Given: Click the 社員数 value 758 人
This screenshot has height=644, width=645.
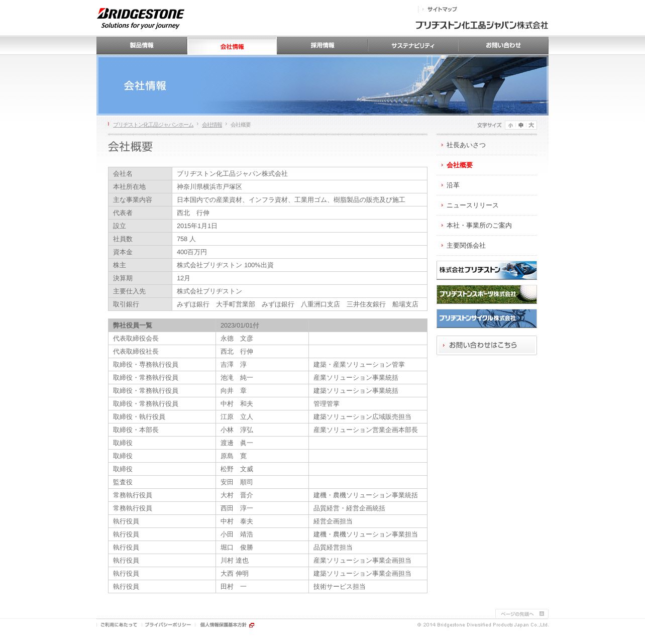Looking at the screenshot, I should click(x=186, y=239).
